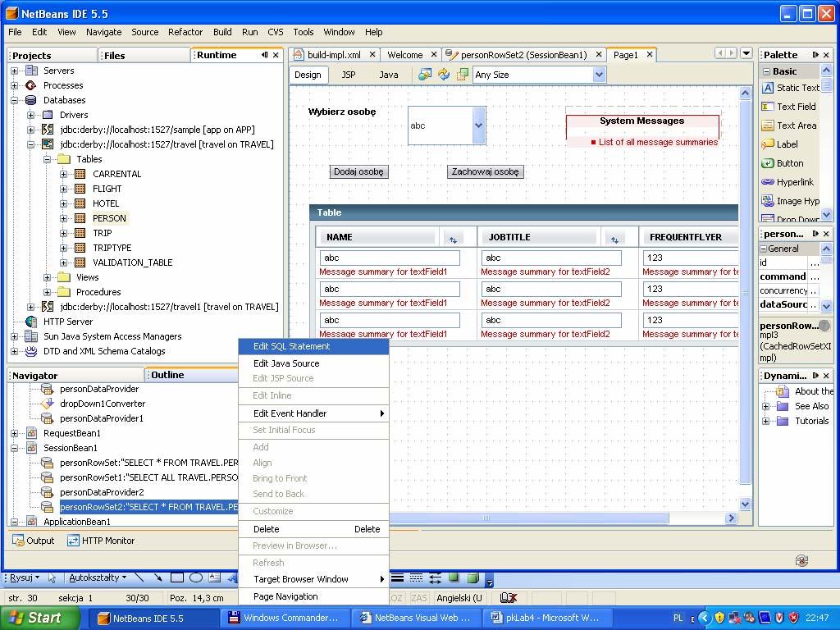Switch to the JSP view

(349, 75)
